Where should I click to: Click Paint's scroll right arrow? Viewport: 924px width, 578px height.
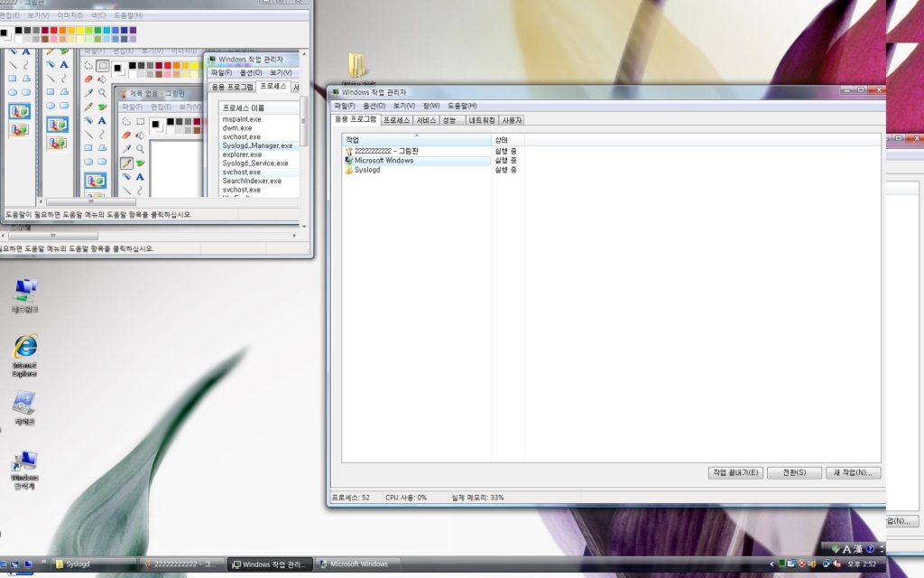pyautogui.click(x=294, y=236)
